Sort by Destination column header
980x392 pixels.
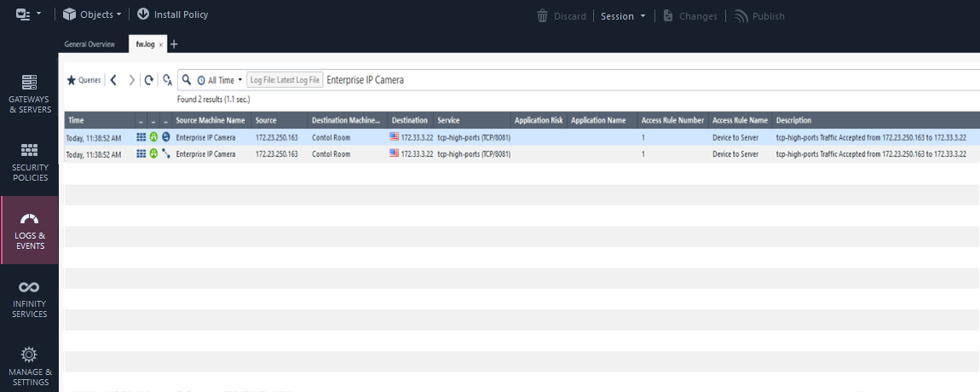[412, 120]
